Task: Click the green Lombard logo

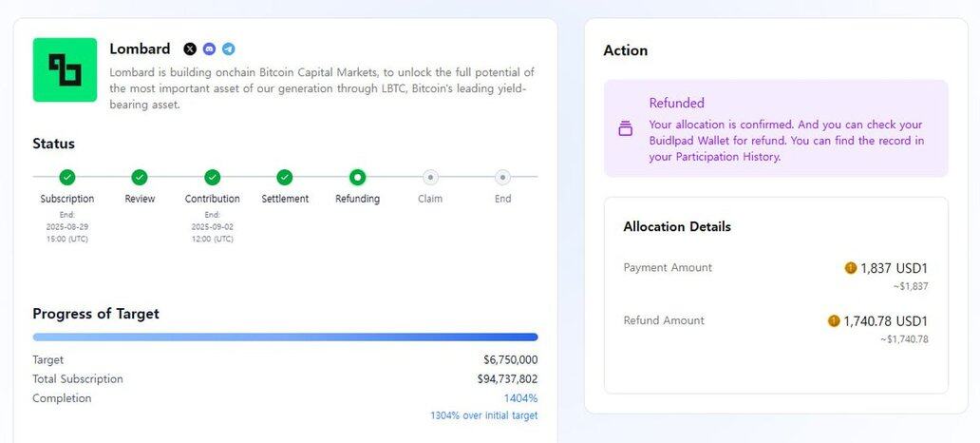Action: (65, 69)
